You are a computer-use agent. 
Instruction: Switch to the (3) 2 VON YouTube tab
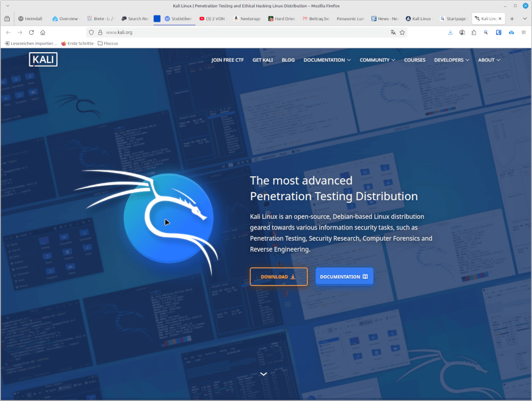[213, 19]
